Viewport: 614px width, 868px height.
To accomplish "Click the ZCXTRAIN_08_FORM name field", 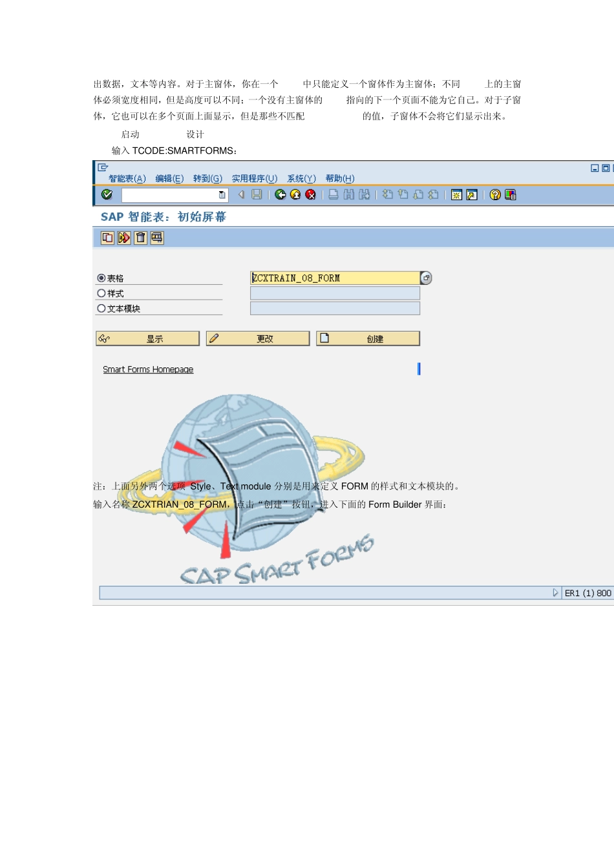I will point(335,278).
